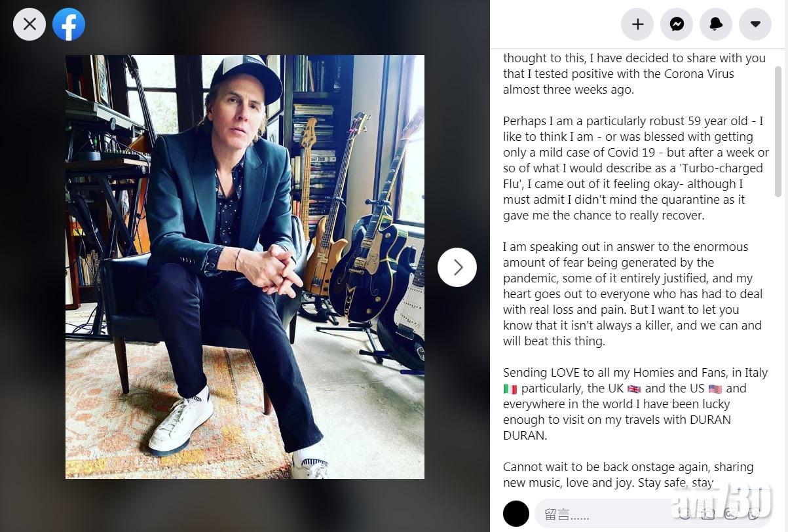The width and height of the screenshot is (788, 532).
Task: Click the US flag emoji in the post
Action: click(x=714, y=388)
